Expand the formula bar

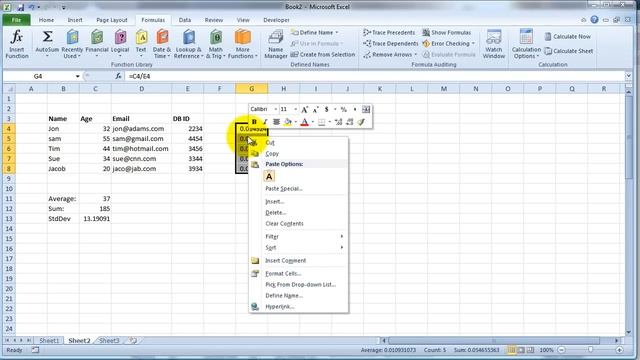(628, 76)
